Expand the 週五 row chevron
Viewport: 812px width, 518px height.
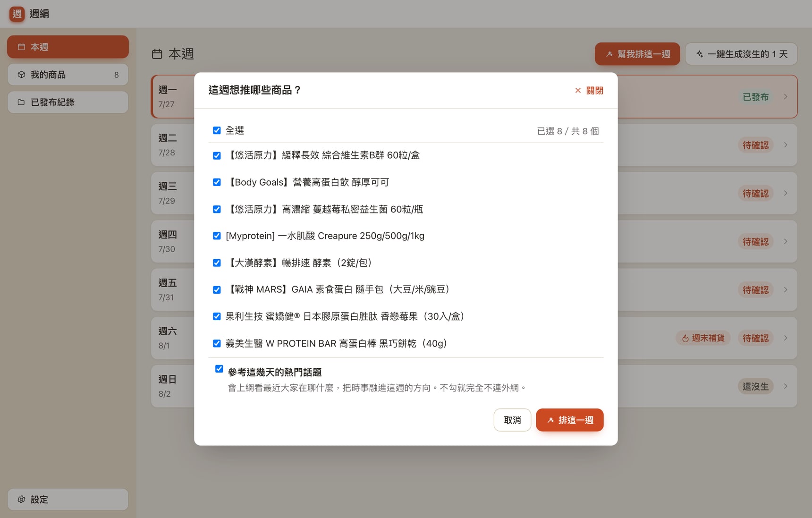point(786,289)
